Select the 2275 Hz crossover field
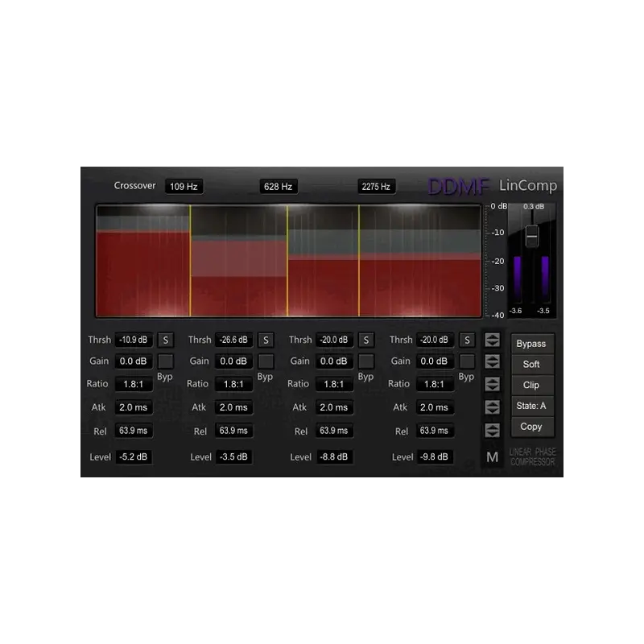644x644 pixels. coord(376,187)
